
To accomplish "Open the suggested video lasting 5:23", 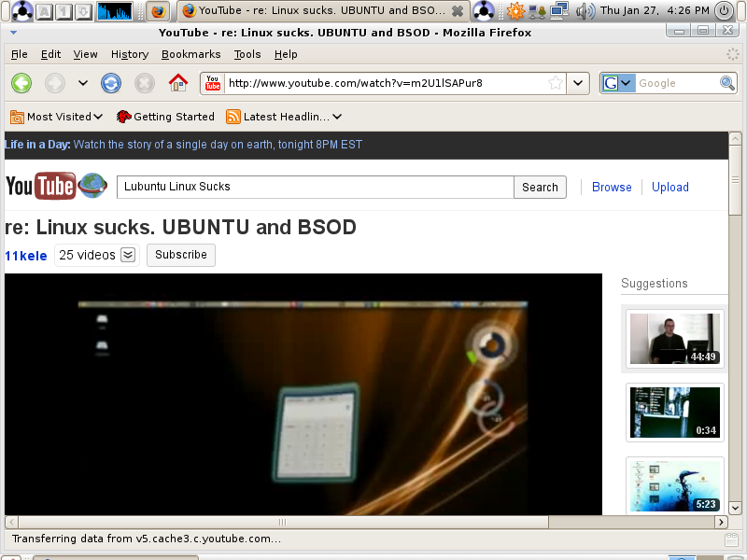I will [674, 485].
